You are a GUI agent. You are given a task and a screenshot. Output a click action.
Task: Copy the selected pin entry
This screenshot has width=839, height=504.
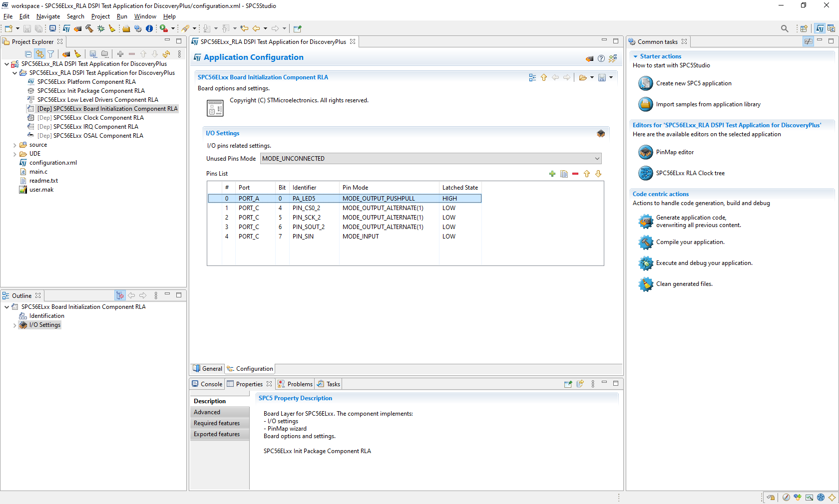coord(564,174)
